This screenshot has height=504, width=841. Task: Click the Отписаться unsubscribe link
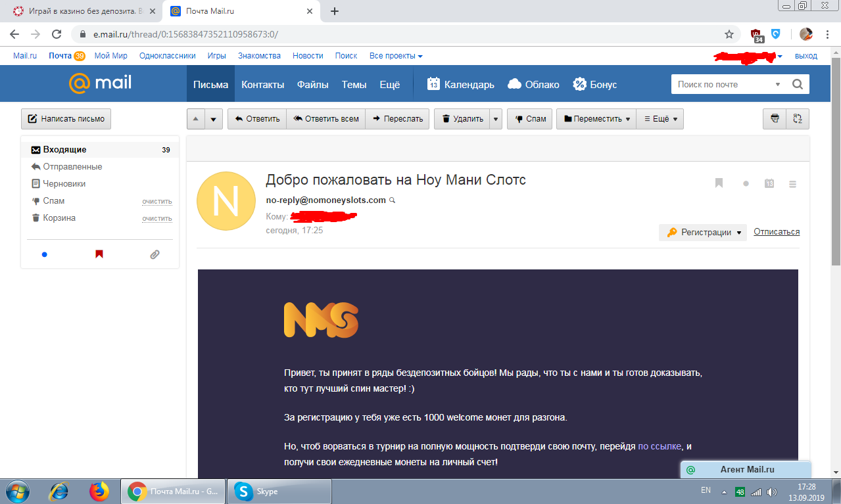(777, 232)
